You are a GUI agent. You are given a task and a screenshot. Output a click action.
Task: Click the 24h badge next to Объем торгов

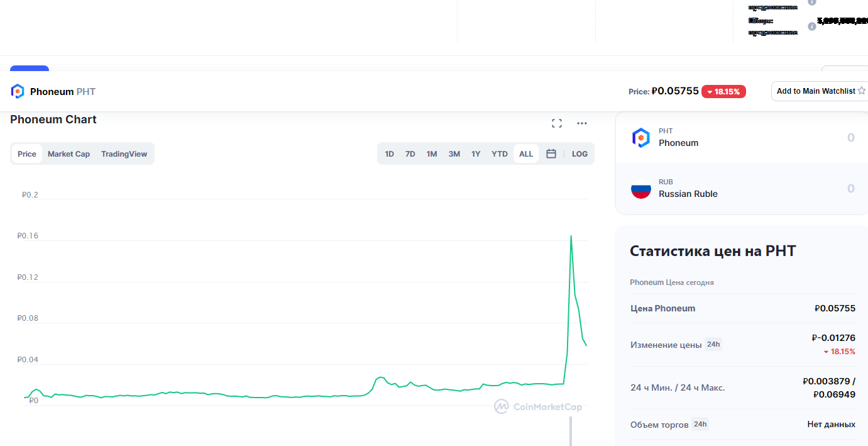tap(700, 424)
